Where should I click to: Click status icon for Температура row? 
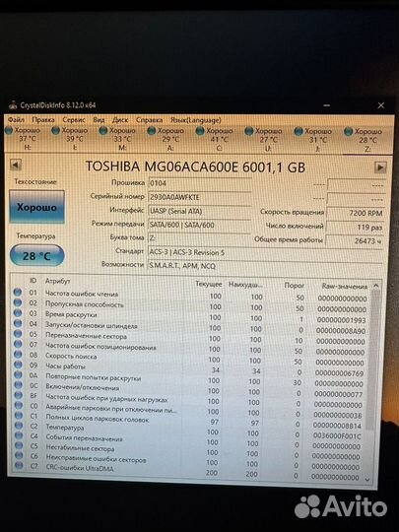(19, 426)
